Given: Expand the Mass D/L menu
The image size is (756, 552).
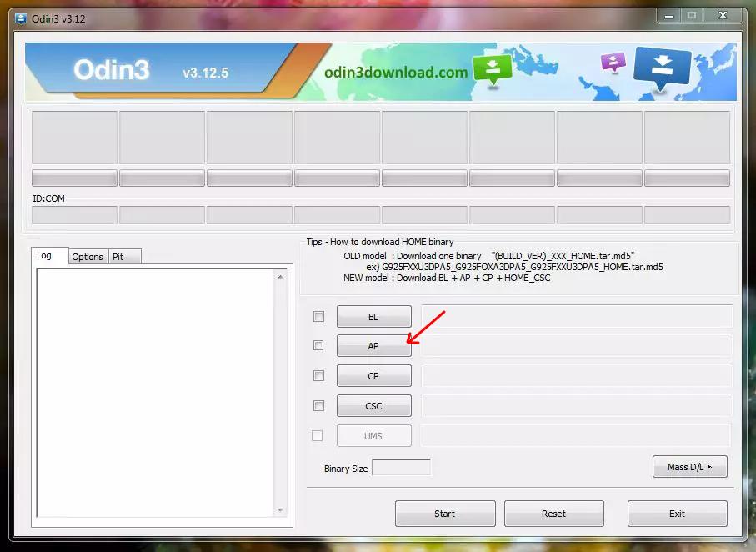Looking at the screenshot, I should coord(690,467).
